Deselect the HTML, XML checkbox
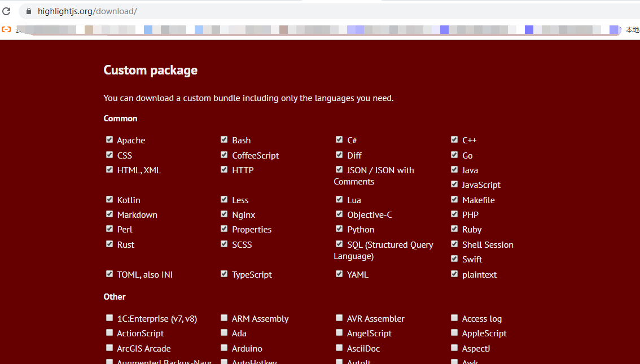This screenshot has width=640, height=364. click(109, 169)
